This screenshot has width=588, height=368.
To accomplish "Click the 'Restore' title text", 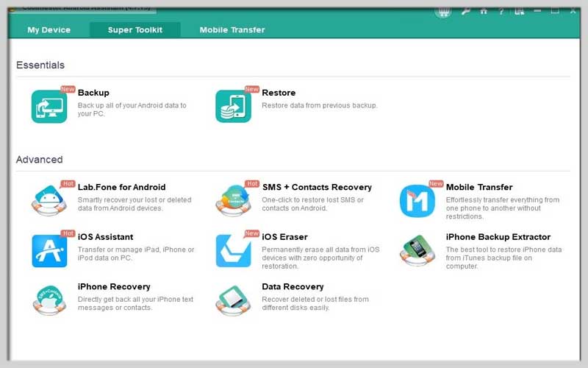I will point(279,93).
